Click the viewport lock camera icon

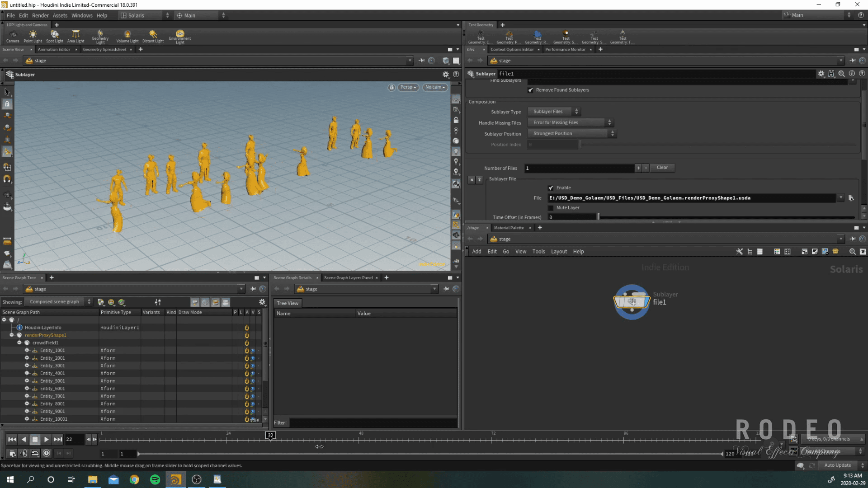pos(392,87)
